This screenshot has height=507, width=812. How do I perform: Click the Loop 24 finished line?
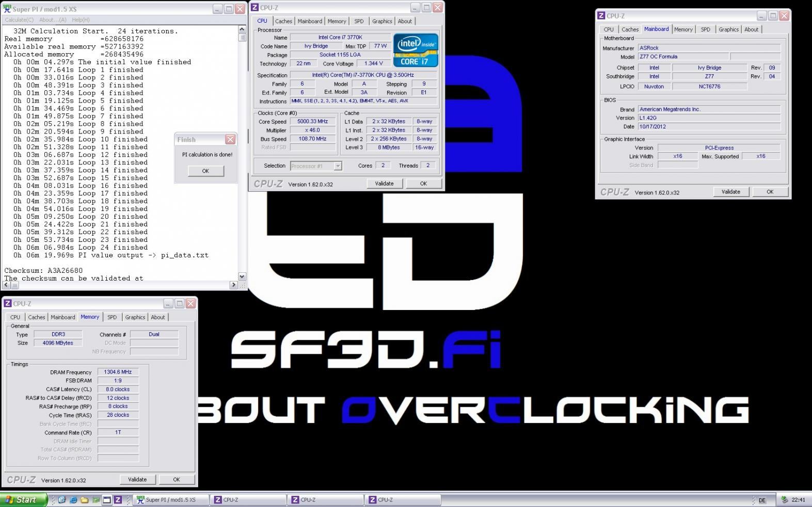[81, 248]
